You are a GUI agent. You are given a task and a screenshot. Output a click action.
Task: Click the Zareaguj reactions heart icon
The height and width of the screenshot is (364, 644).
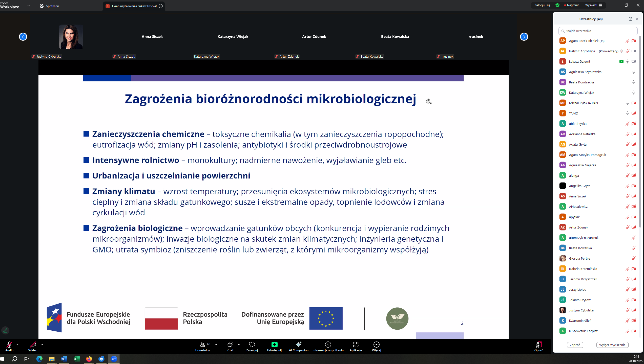point(252,345)
